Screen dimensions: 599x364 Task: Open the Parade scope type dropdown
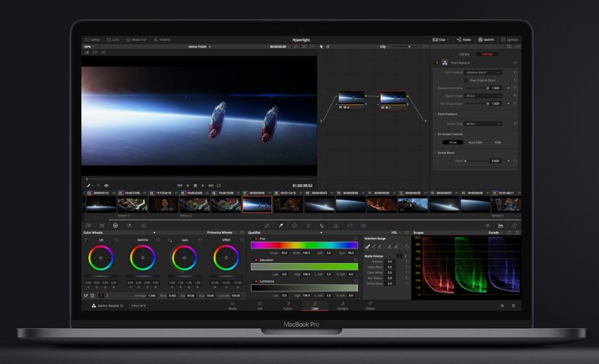tap(496, 233)
